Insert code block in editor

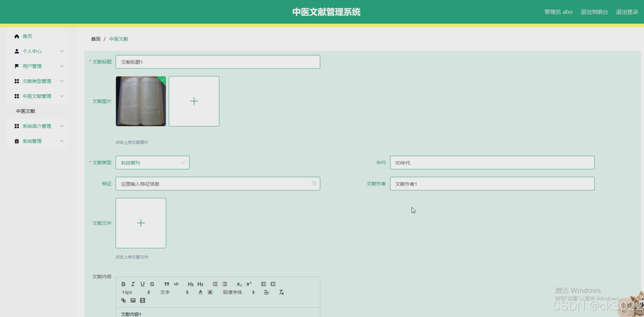[x=176, y=284]
